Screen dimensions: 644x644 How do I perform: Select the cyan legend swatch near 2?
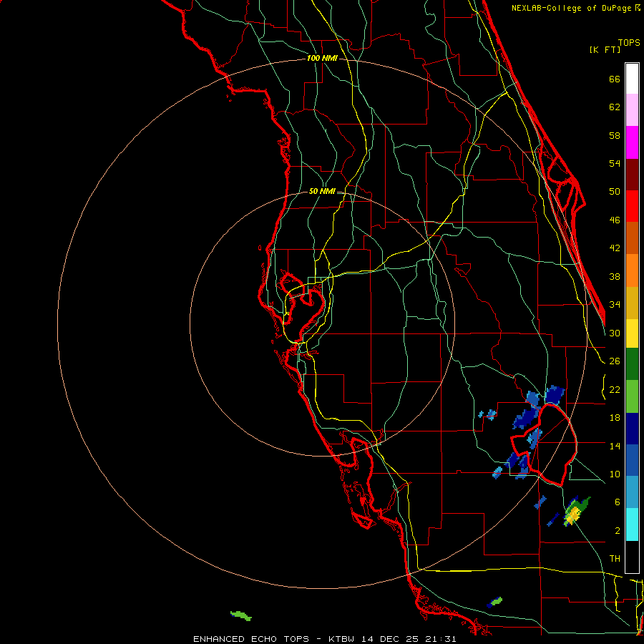(632, 525)
